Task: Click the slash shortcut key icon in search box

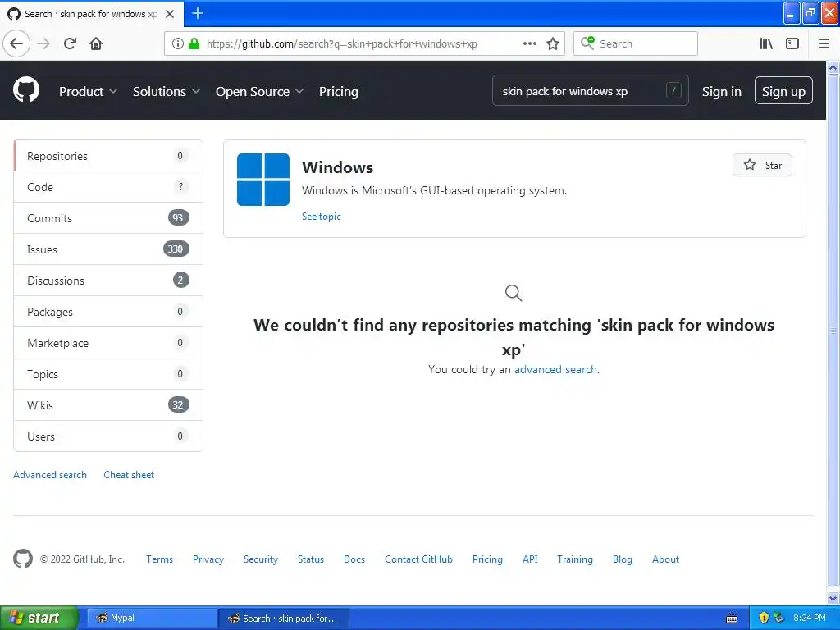Action: click(x=673, y=90)
